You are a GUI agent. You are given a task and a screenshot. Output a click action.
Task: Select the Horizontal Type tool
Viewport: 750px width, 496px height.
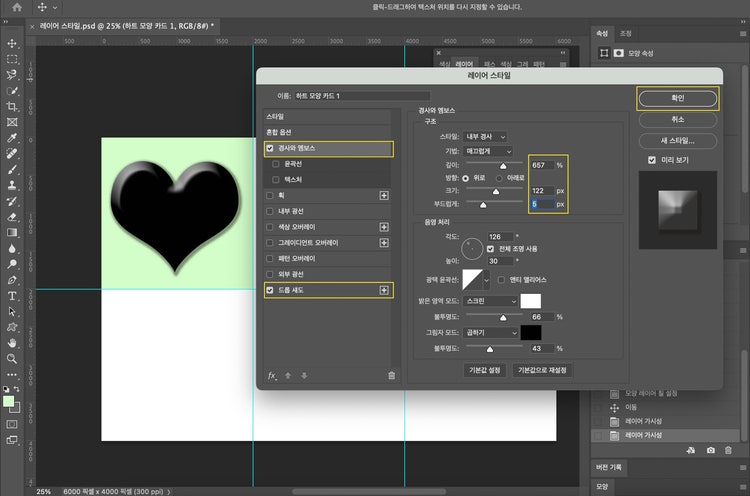click(x=12, y=295)
